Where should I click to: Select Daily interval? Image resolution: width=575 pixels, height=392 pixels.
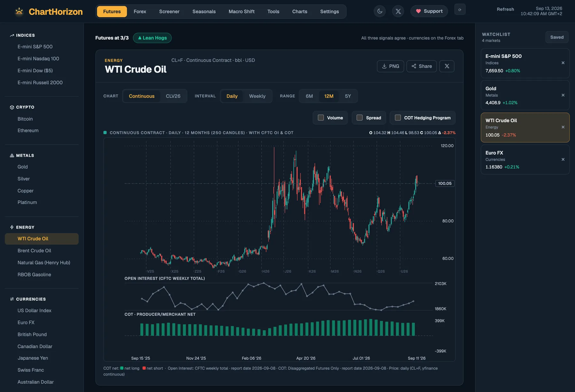click(232, 96)
